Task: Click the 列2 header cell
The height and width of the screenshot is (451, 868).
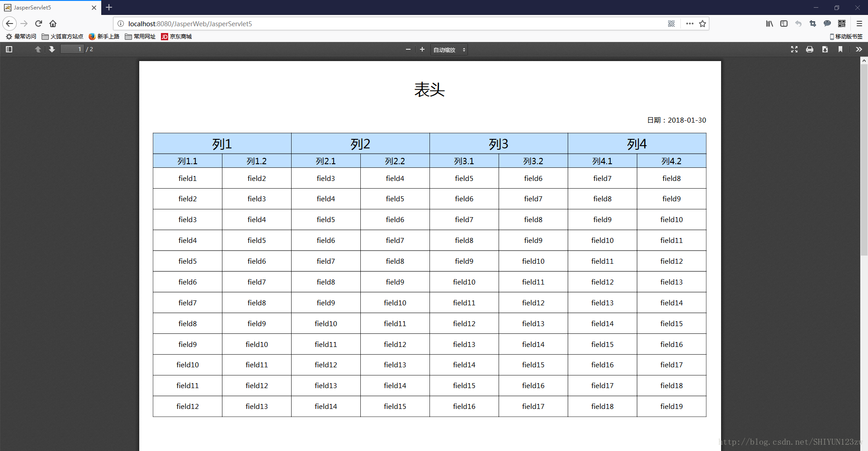Action: (360, 144)
